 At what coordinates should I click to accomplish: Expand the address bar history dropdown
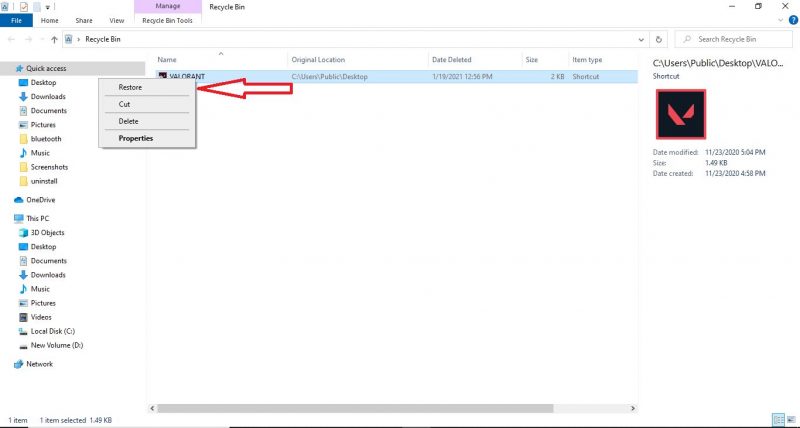(641, 39)
